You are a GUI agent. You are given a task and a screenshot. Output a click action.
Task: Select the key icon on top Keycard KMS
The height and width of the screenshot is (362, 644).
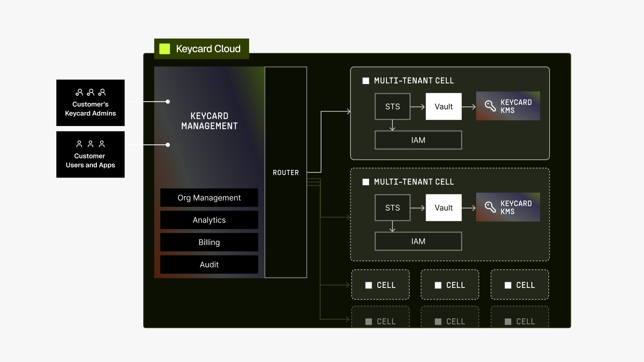click(x=491, y=106)
